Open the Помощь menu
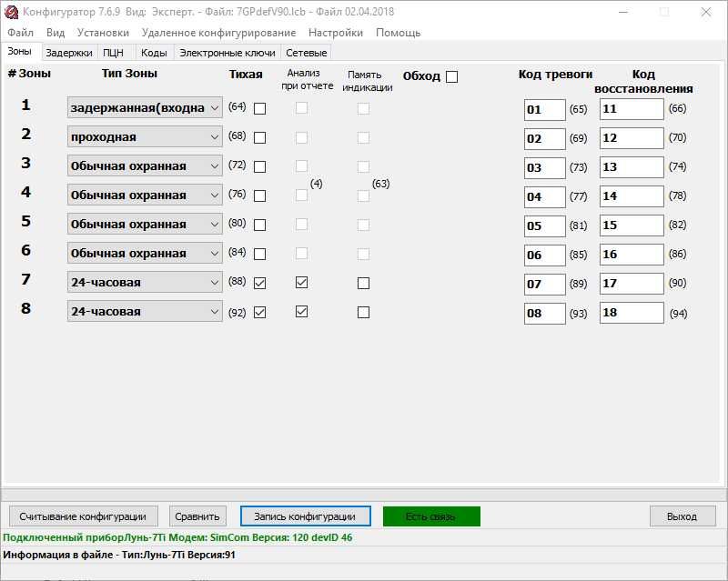 pyautogui.click(x=399, y=33)
